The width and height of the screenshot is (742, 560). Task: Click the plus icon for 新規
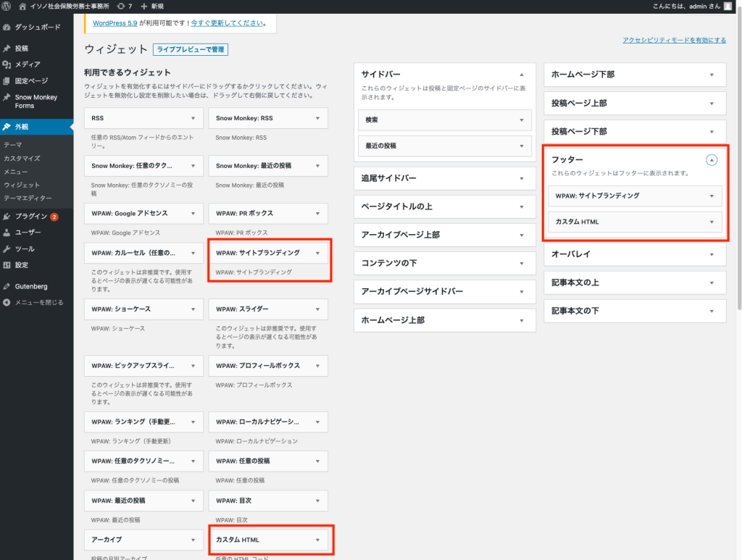click(x=145, y=6)
